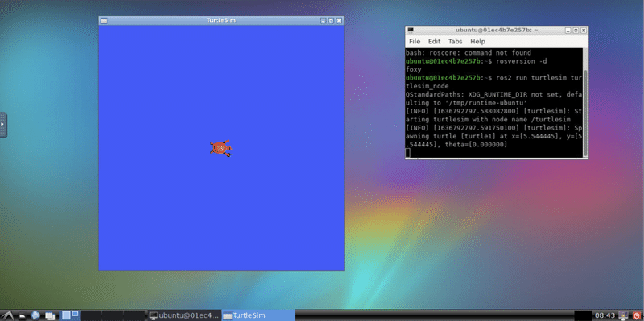Open the web browser globe icon

35,315
